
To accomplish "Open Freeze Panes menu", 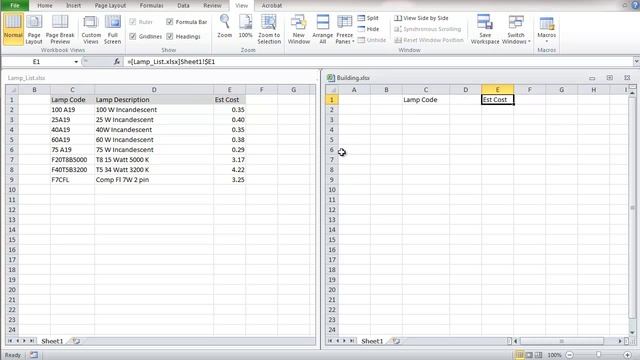I will click(x=344, y=28).
